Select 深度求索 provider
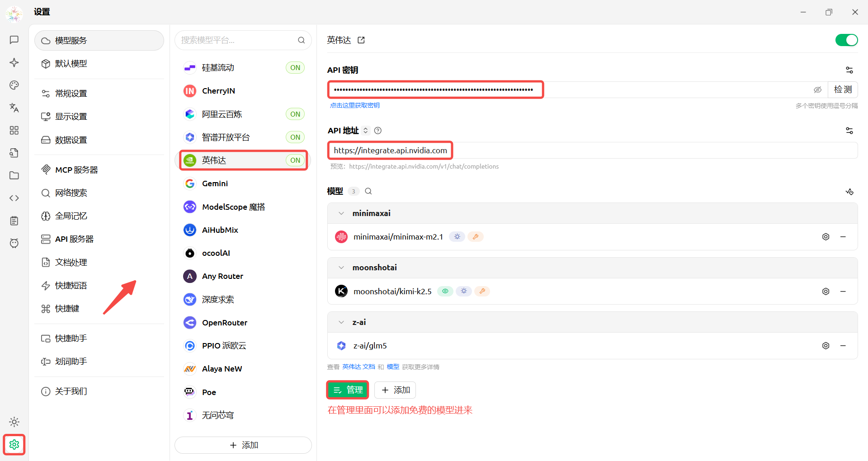This screenshot has width=868, height=461. (243, 300)
